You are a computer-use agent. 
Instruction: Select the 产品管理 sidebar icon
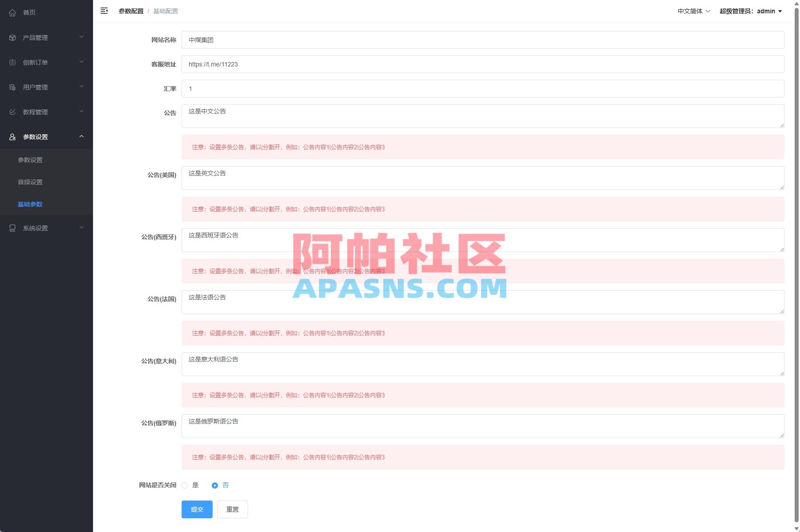[12, 38]
